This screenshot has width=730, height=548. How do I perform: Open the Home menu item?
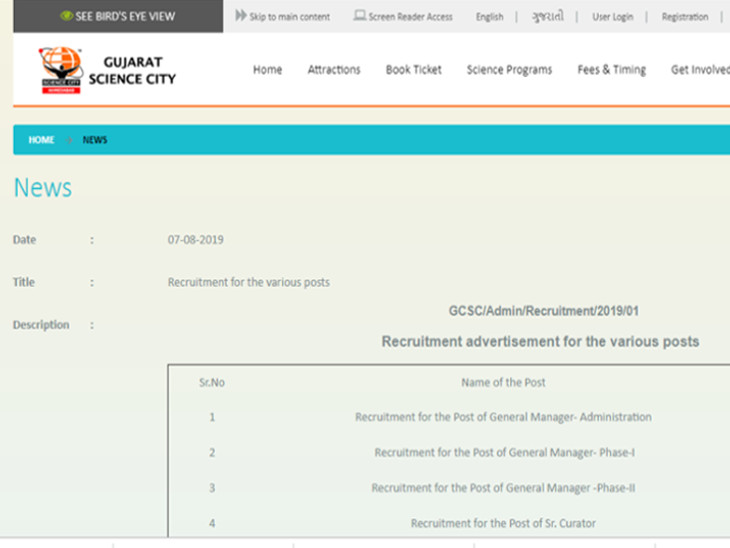point(267,70)
